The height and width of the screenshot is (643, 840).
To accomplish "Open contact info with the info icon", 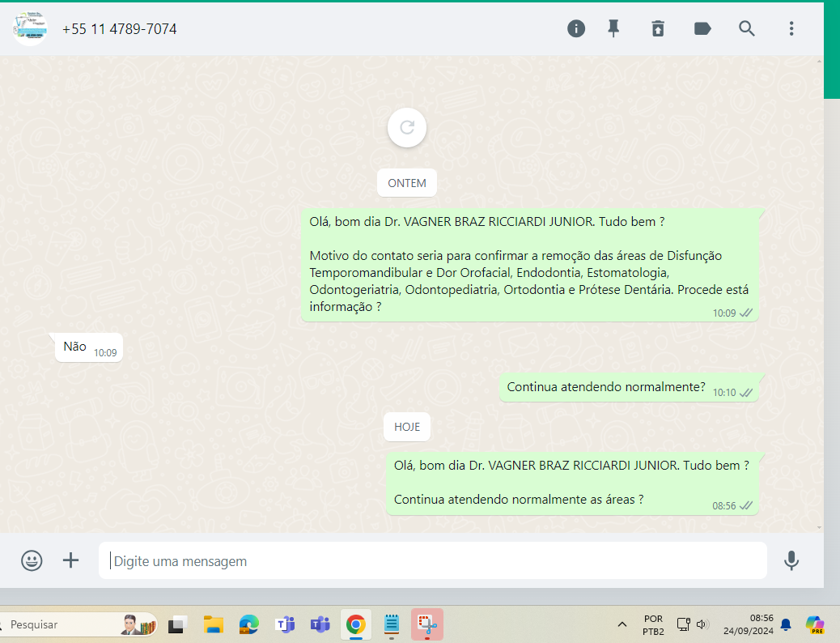I will pyautogui.click(x=576, y=29).
